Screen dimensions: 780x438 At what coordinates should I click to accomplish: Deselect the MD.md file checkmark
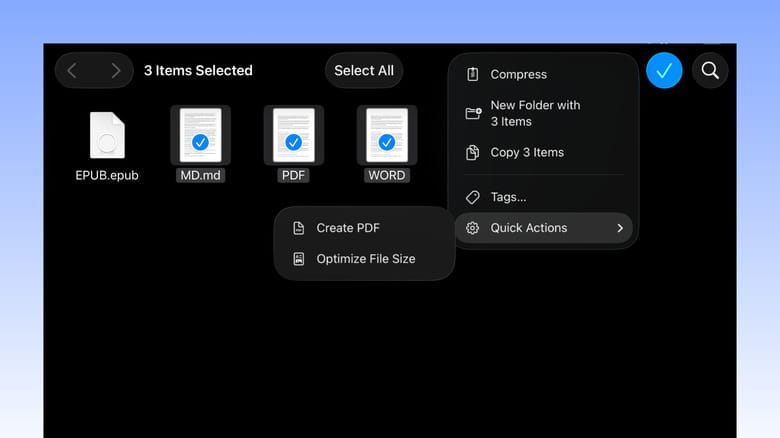pos(200,143)
